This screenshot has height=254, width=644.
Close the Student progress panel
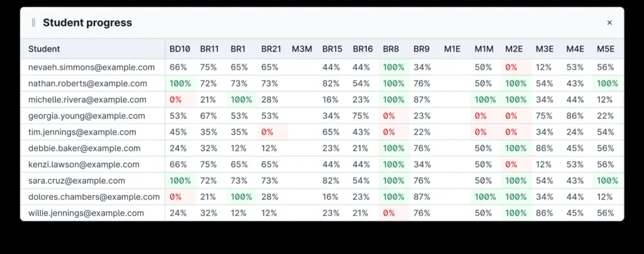(609, 23)
